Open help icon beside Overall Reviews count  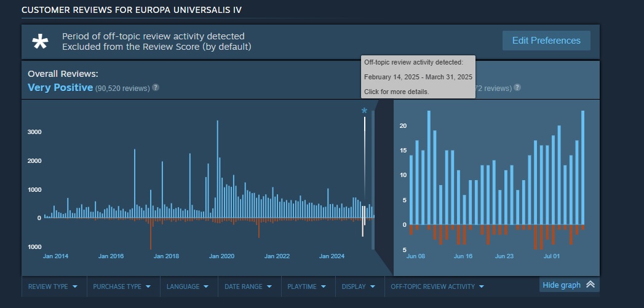(155, 87)
